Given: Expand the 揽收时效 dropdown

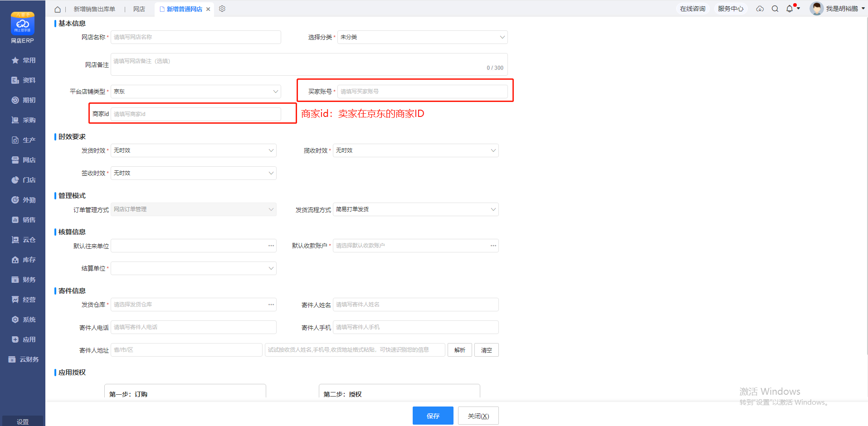Looking at the screenshot, I should tap(416, 150).
